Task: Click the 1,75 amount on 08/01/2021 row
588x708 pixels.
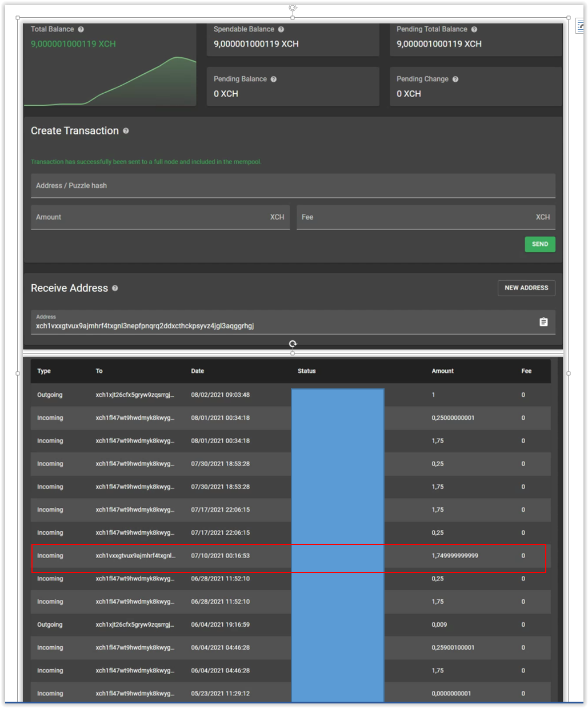Action: [438, 441]
